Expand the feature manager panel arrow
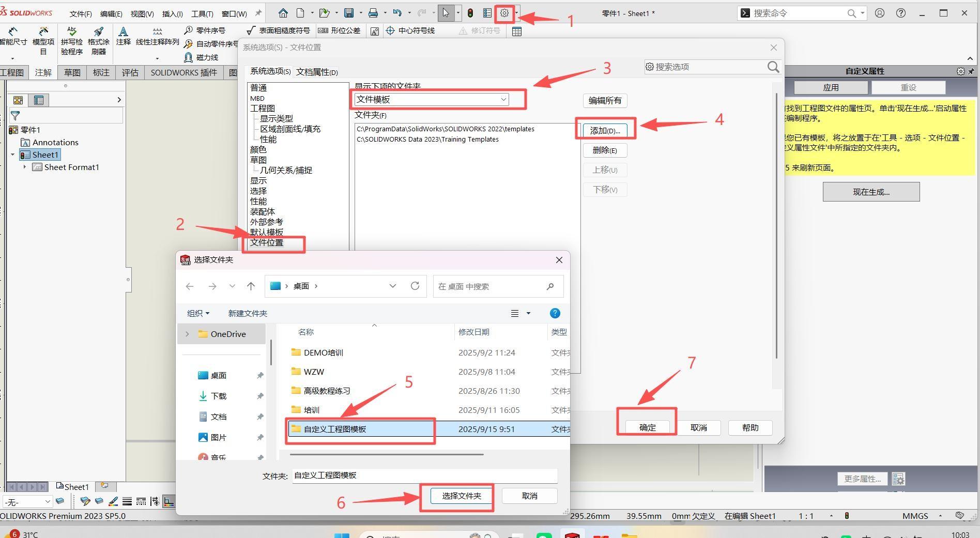 click(119, 100)
